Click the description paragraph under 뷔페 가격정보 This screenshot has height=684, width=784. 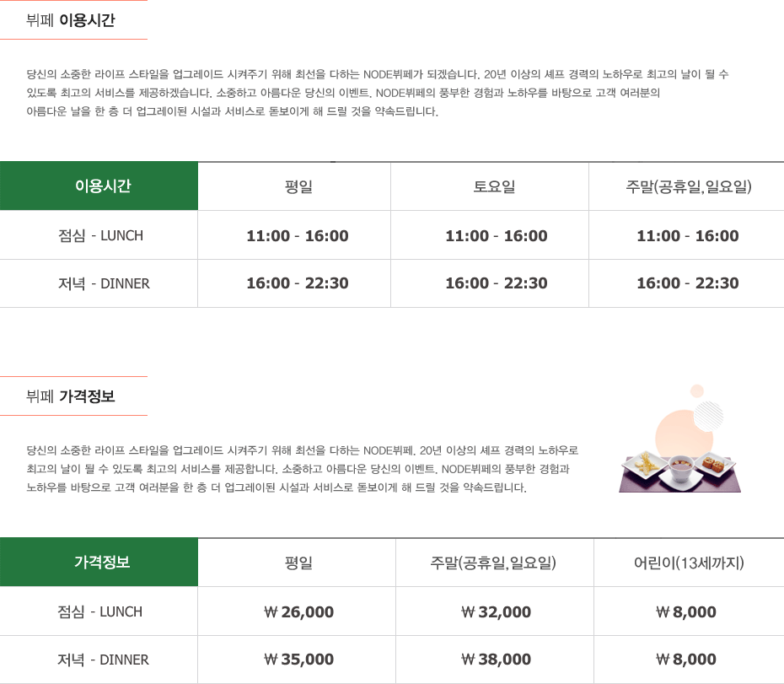tap(302, 469)
